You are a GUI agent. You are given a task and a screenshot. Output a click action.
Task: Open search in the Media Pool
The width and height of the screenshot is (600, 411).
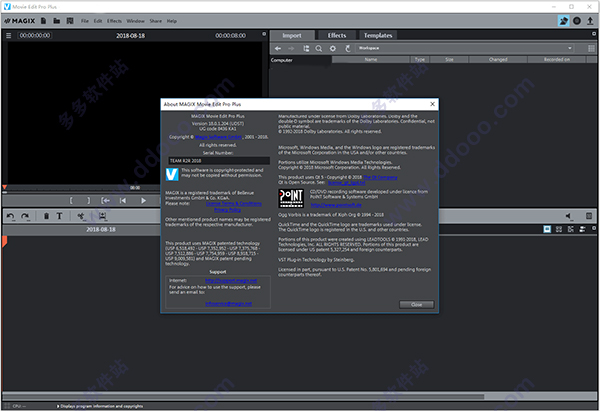318,48
